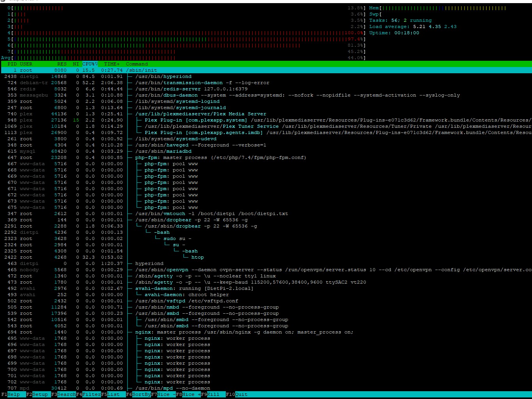Click the CPU 4 usage meter
The width and height of the screenshot is (532, 399).
pyautogui.click(x=186, y=33)
